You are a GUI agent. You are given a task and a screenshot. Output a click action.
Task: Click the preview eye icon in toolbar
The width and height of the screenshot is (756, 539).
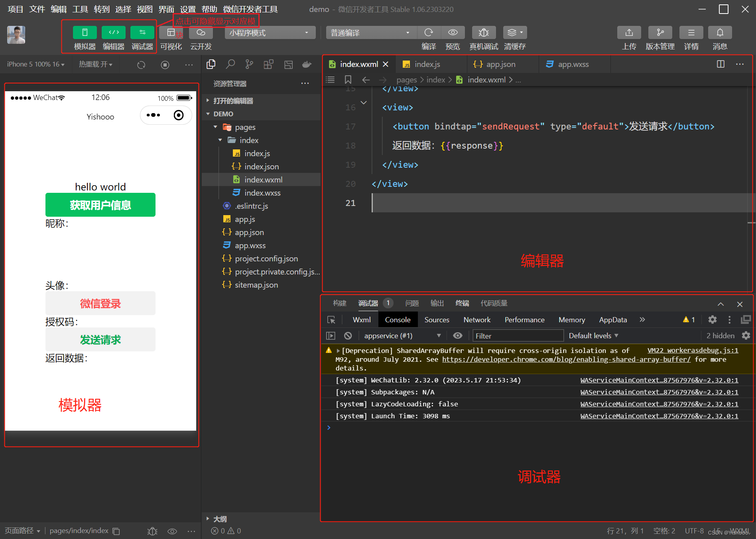[453, 32]
